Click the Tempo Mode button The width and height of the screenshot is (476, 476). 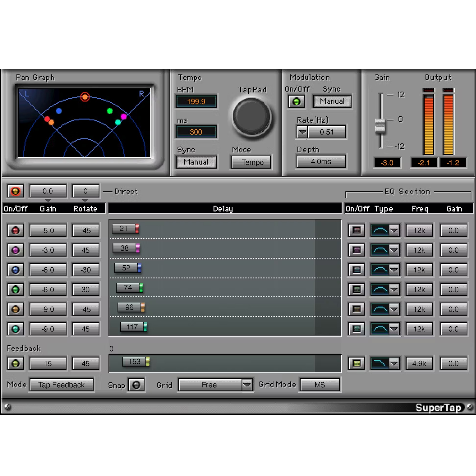pyautogui.click(x=251, y=162)
